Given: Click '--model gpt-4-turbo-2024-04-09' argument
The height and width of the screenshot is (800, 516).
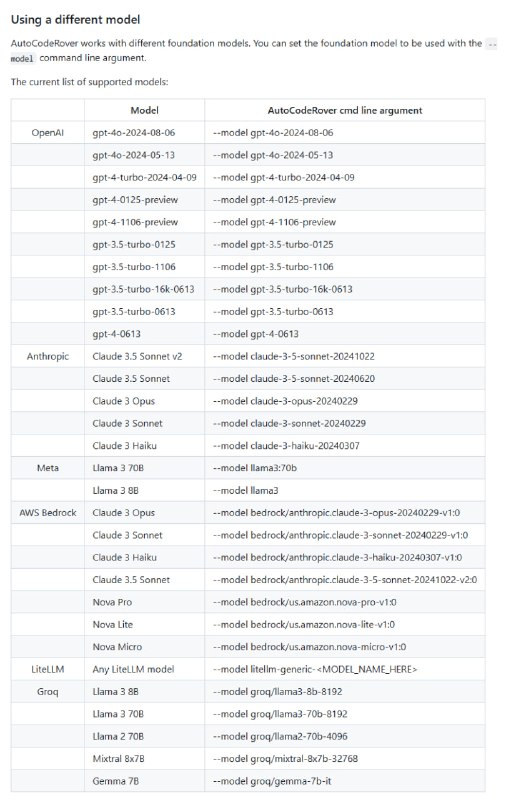Looking at the screenshot, I should tap(283, 178).
